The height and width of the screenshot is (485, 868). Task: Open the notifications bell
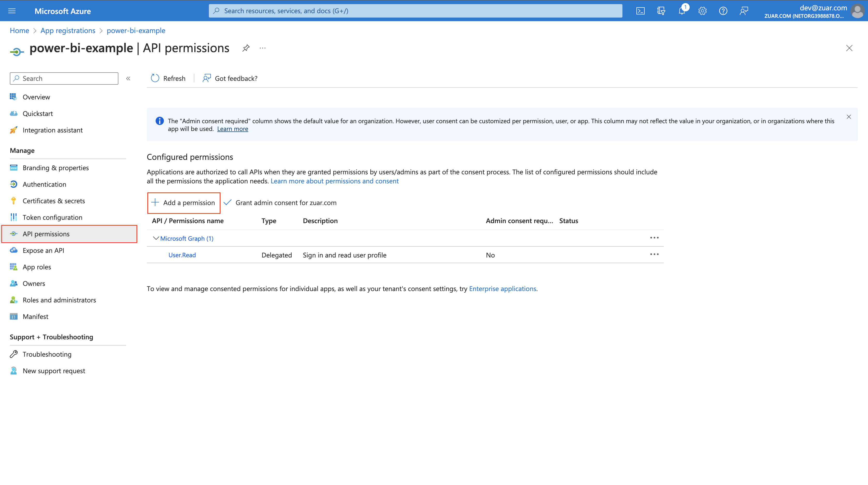pos(682,11)
